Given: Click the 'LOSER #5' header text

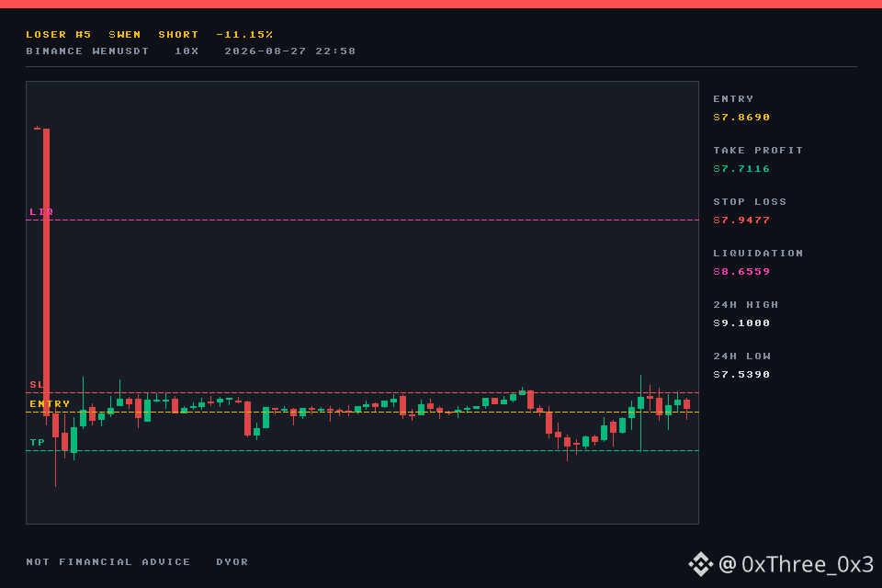Looking at the screenshot, I should tap(59, 34).
